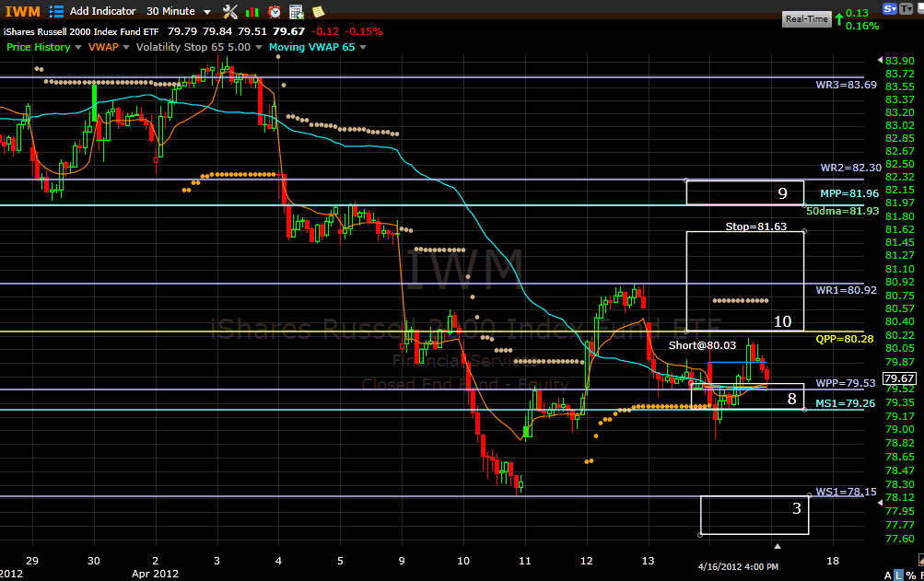Click the WR3=83.69 label
The height and width of the screenshot is (581, 924).
(847, 85)
